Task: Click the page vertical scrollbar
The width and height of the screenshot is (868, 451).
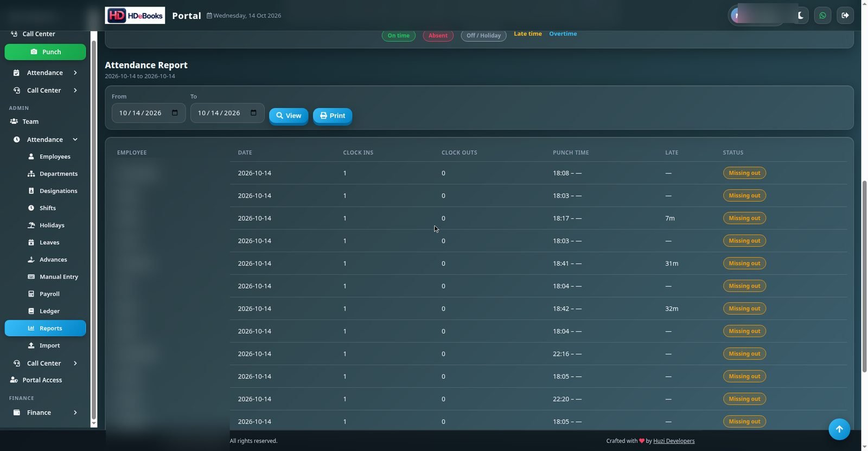Action: pyautogui.click(x=864, y=276)
